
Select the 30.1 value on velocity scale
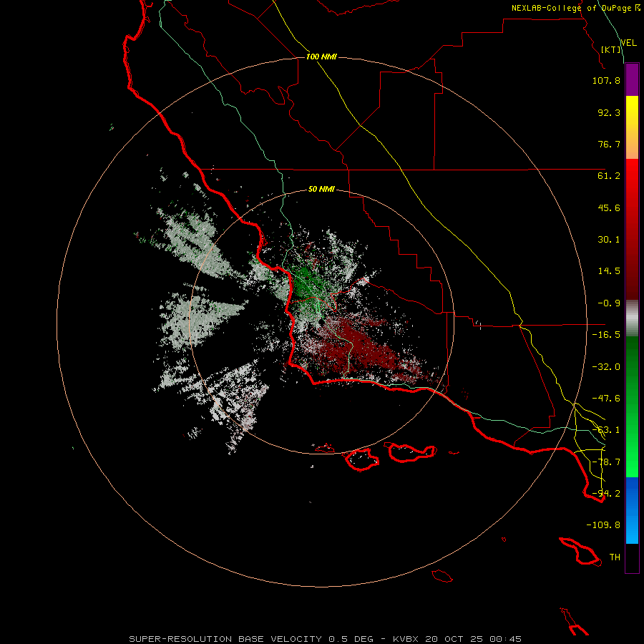(609, 240)
